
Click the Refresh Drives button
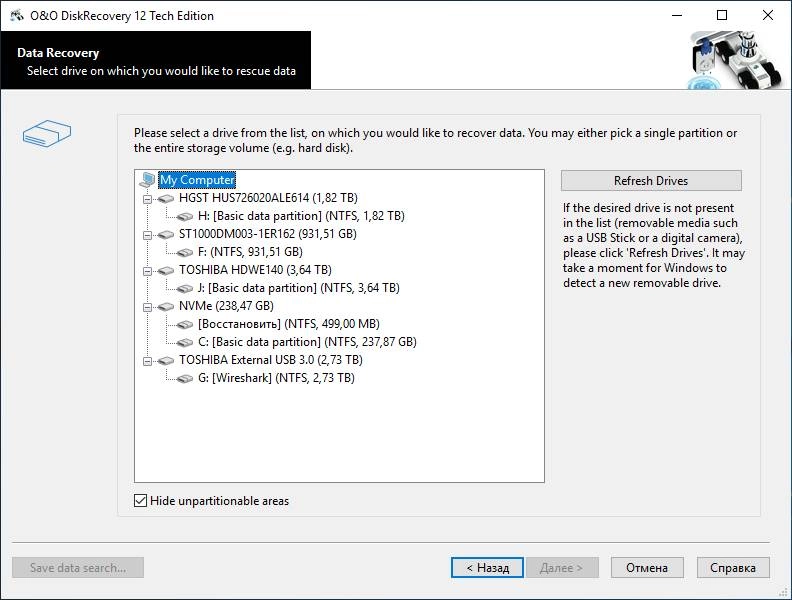pos(651,180)
